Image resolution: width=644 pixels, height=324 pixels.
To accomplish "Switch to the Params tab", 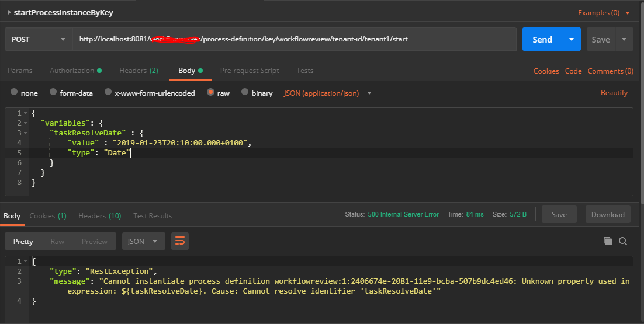I will tap(20, 71).
